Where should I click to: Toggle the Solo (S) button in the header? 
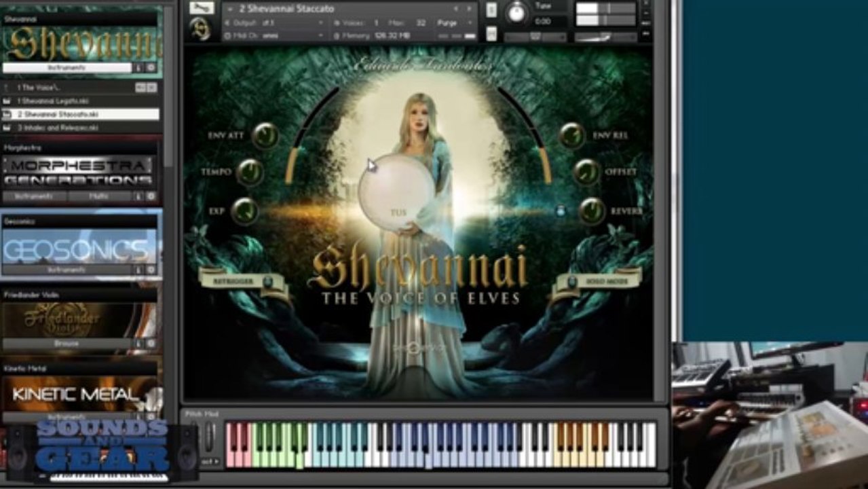491,10
